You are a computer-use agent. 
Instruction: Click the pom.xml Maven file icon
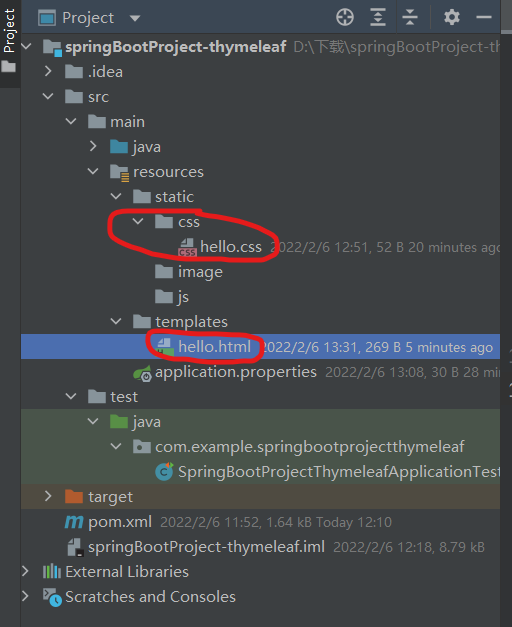click(x=74, y=522)
